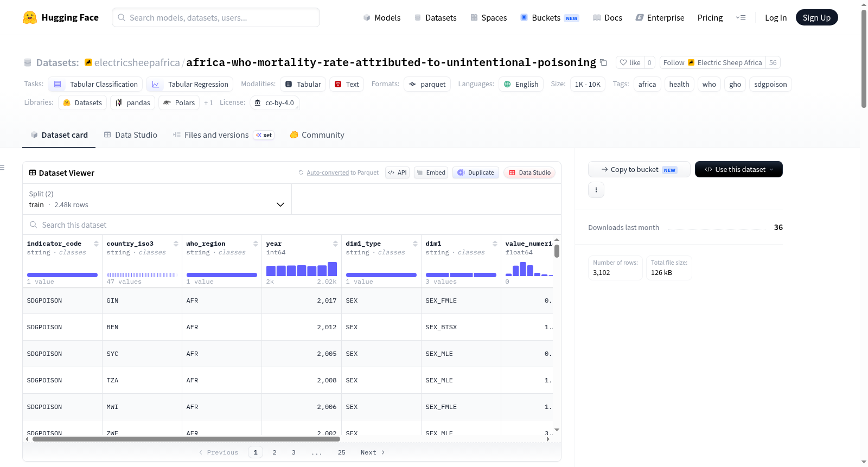Click the horizontal scrollbar thumb under the table
The width and height of the screenshot is (868, 467).
tap(186, 439)
